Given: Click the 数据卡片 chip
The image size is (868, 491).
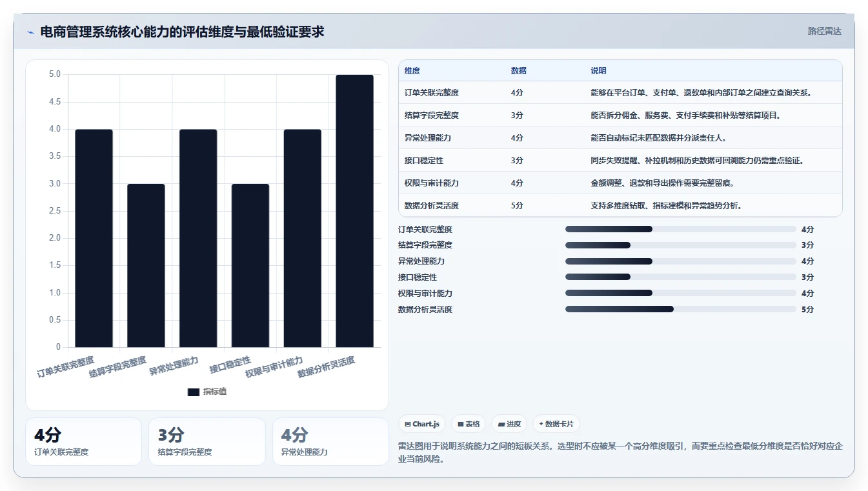Looking at the screenshot, I should [556, 424].
